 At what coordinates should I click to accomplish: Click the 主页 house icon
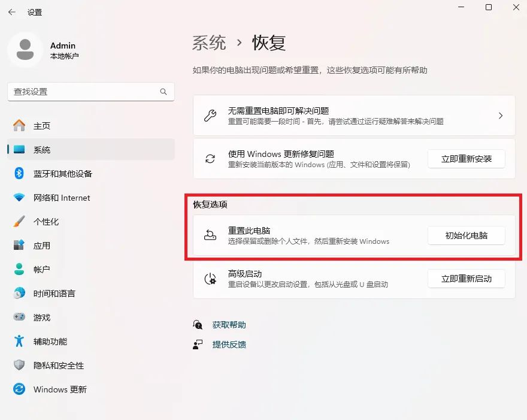click(19, 125)
